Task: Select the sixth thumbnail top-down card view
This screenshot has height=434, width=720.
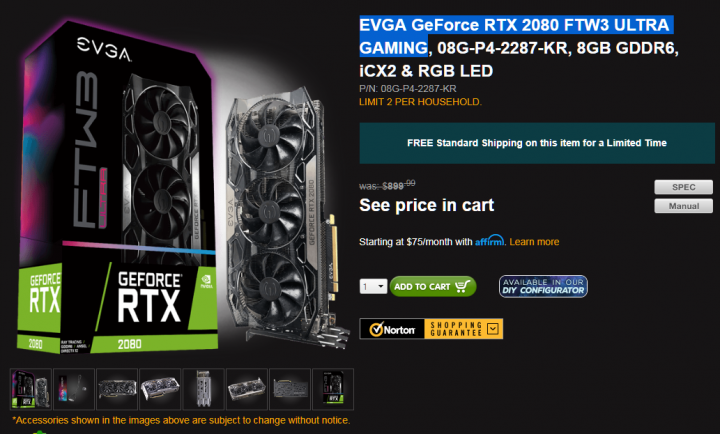Action: (247, 389)
